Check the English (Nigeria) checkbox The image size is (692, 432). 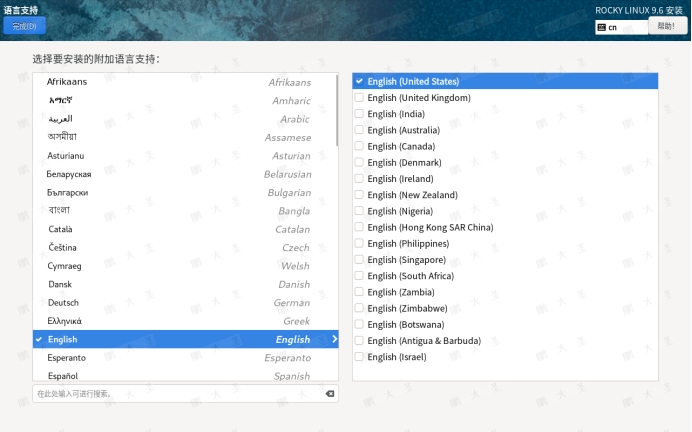(359, 211)
